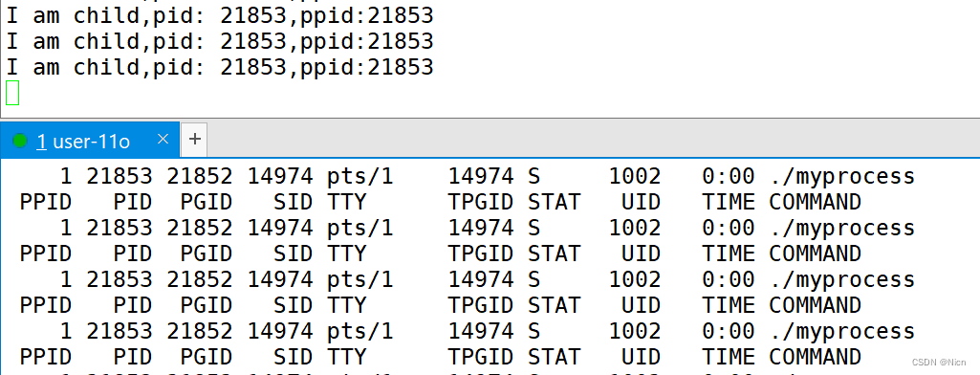Select "PPID" in the topmost header row of lower pane
The height and width of the screenshot is (375, 980).
click(x=46, y=202)
